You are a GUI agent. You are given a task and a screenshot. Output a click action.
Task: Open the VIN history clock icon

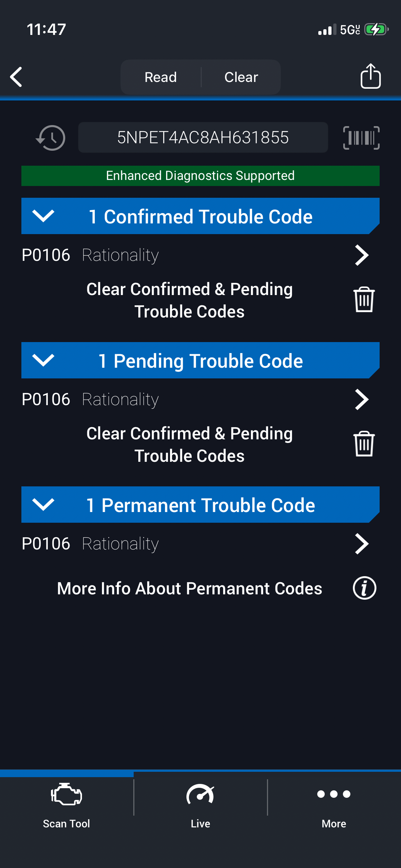(51, 138)
